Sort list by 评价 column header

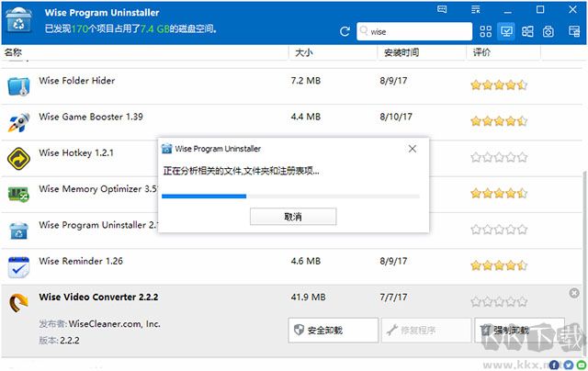pyautogui.click(x=481, y=52)
